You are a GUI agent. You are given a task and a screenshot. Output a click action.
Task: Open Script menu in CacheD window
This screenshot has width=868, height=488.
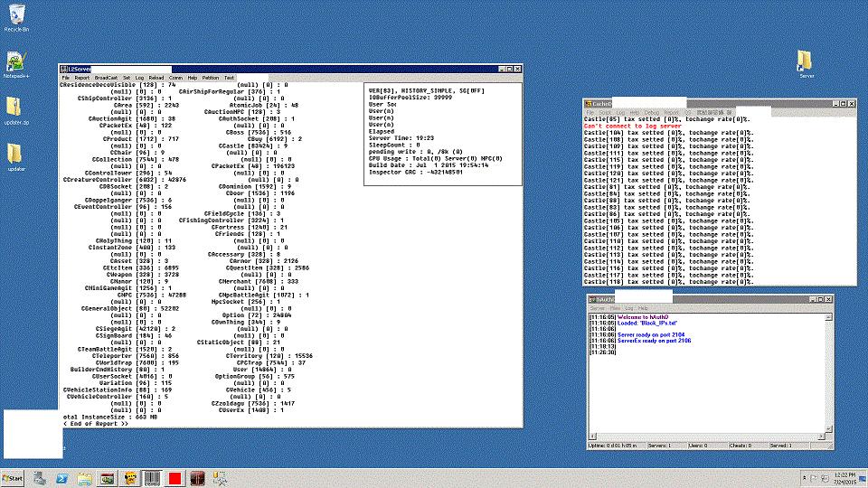click(x=605, y=112)
